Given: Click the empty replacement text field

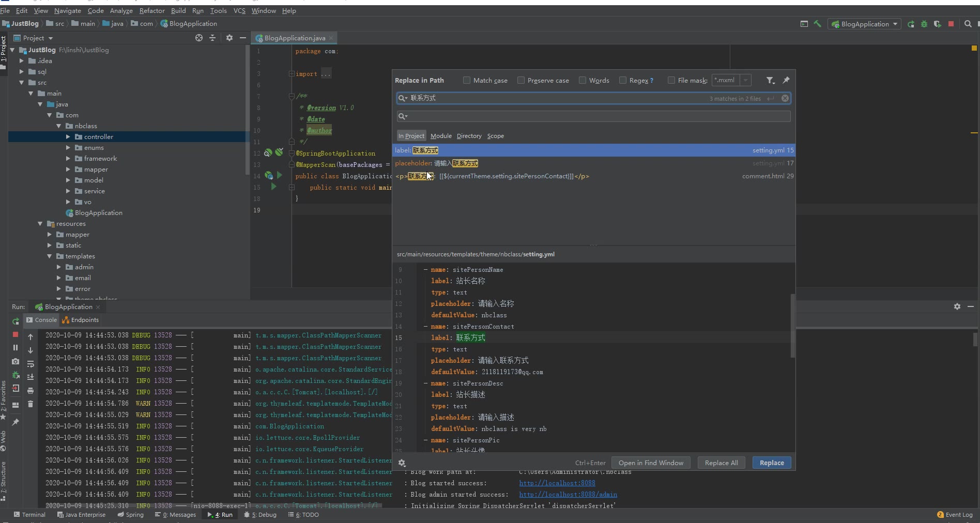Looking at the screenshot, I should tap(594, 116).
